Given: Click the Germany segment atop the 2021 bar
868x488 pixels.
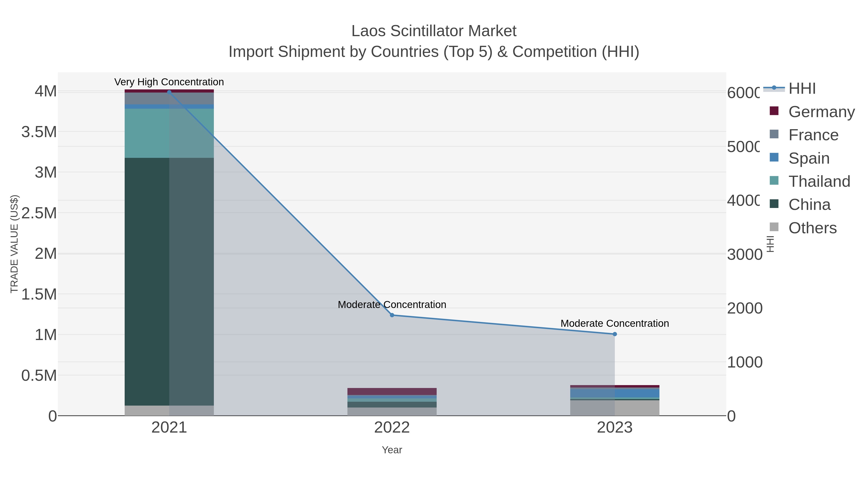Looking at the screenshot, I should coord(169,91).
